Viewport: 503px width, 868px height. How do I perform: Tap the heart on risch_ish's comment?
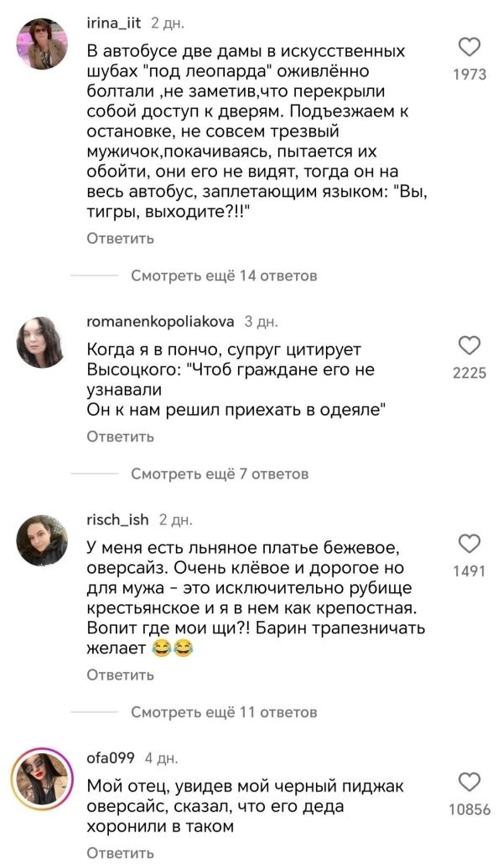469,544
